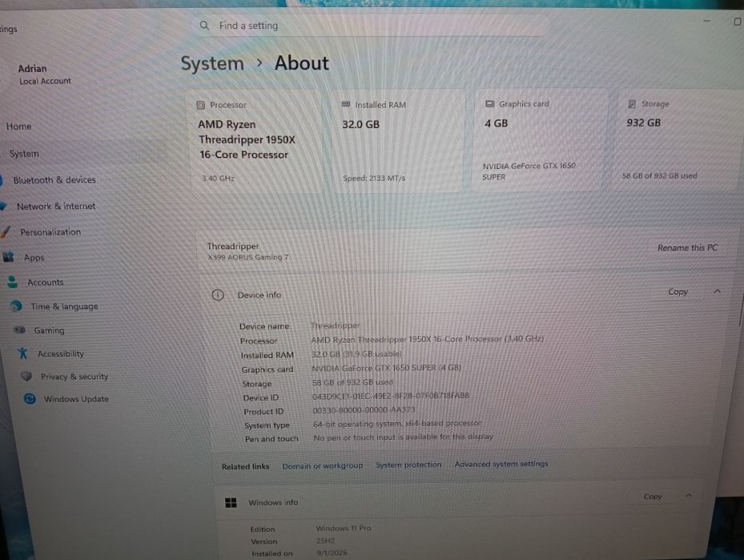
Task: Collapse the Windows info section
Action: [x=689, y=495]
